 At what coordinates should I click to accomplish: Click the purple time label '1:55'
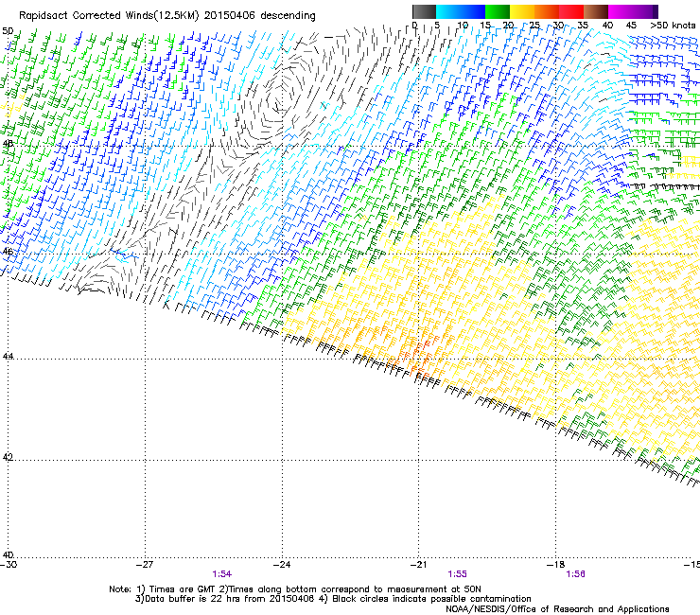click(458, 574)
